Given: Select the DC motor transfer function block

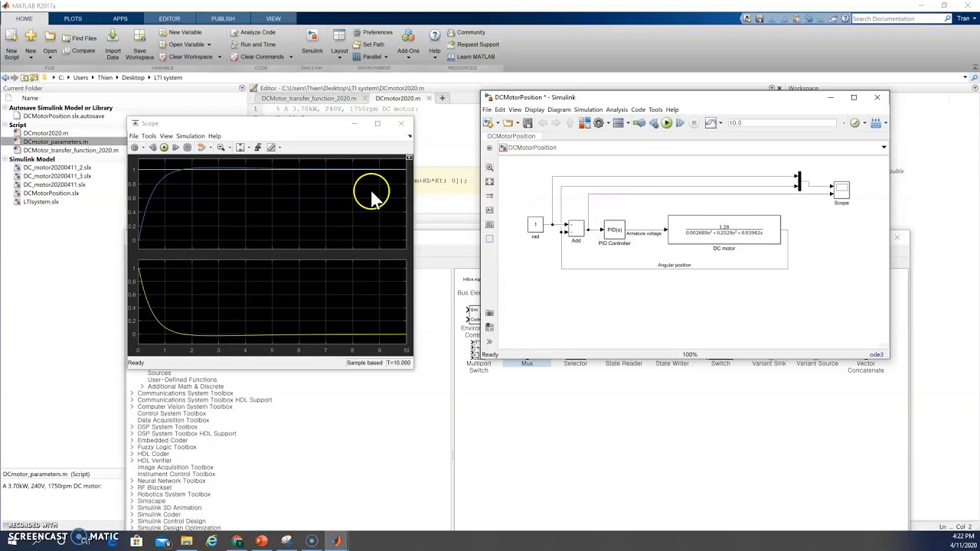Looking at the screenshot, I should pos(724,230).
